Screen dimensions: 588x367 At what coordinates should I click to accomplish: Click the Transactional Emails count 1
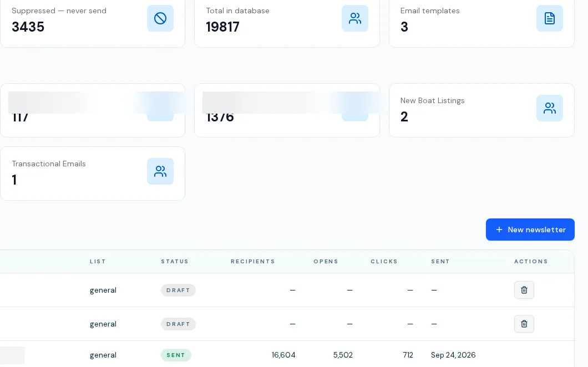(14, 180)
